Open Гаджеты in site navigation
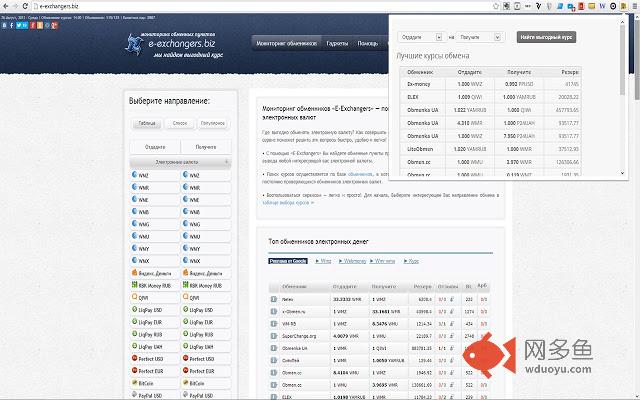Viewport: 640px width, 400px height. (337, 43)
